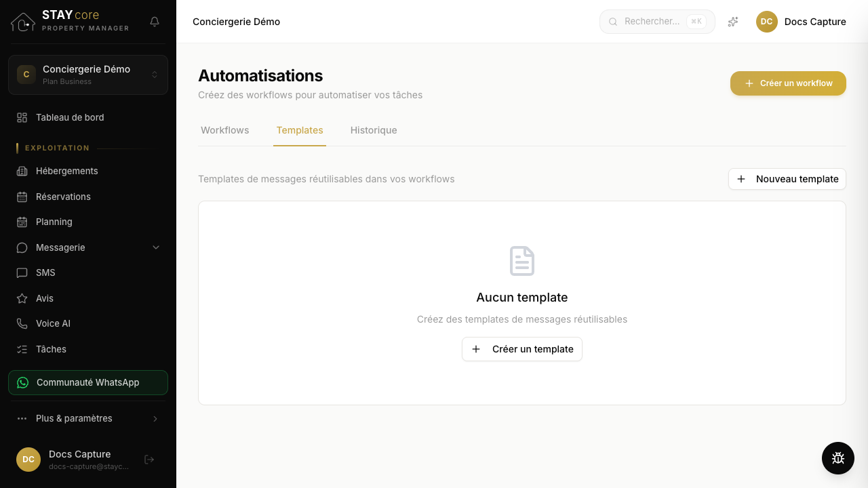Open the Planning page
Screen dimensions: 868x488
(88, 222)
